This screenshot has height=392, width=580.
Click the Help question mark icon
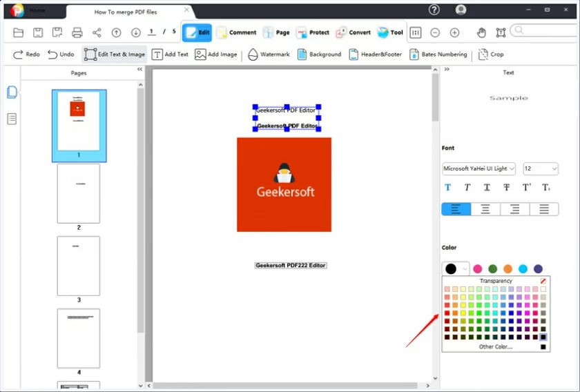[x=434, y=10]
